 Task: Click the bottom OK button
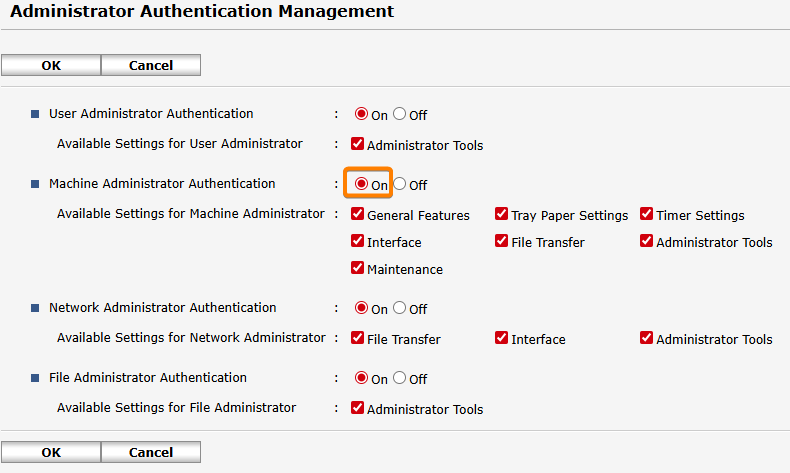pyautogui.click(x=51, y=452)
